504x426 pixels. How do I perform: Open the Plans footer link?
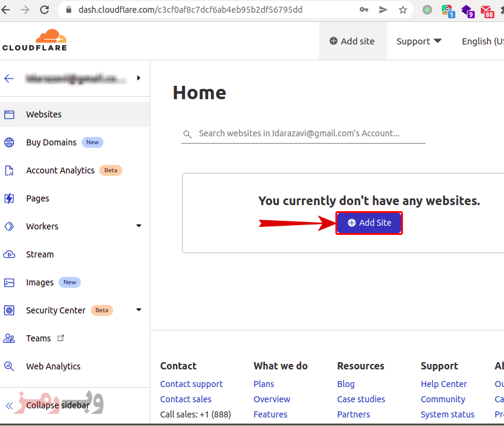pos(264,384)
